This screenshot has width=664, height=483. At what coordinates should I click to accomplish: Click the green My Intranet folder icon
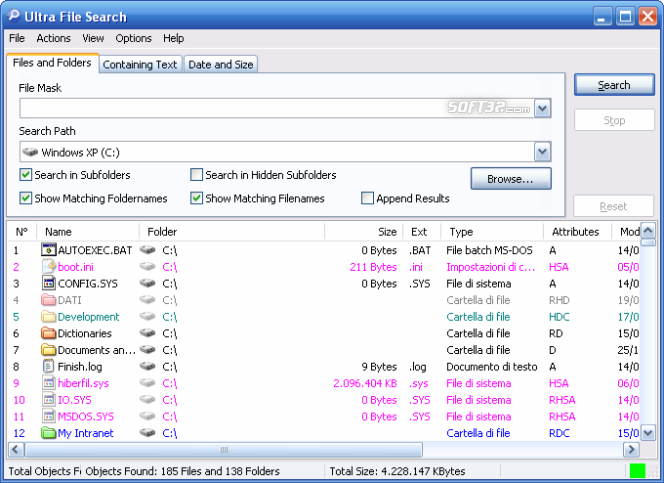point(49,433)
